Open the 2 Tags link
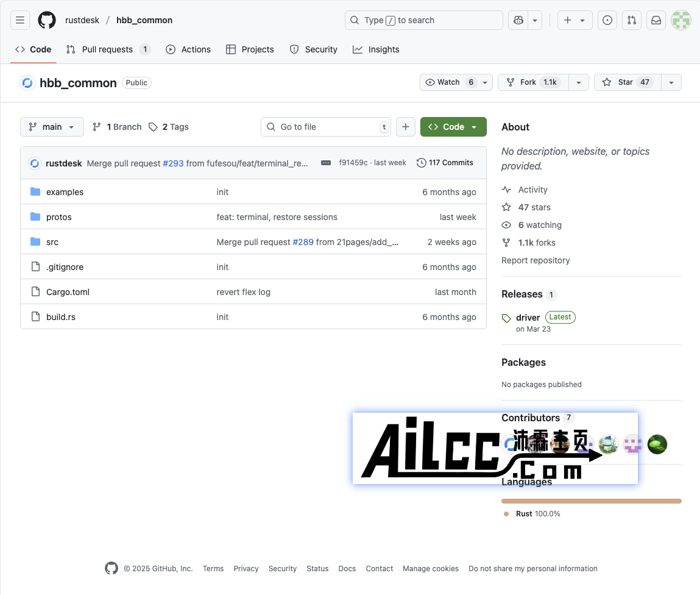This screenshot has width=700, height=595. [x=169, y=127]
